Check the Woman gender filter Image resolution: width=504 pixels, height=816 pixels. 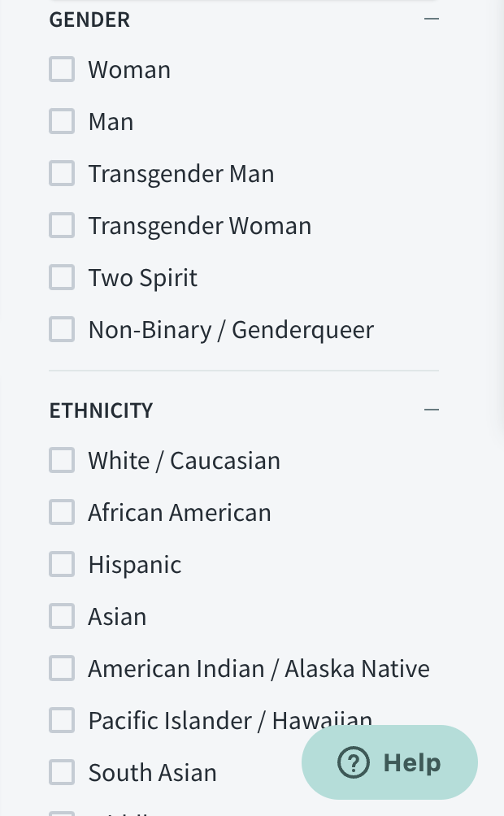tap(62, 70)
